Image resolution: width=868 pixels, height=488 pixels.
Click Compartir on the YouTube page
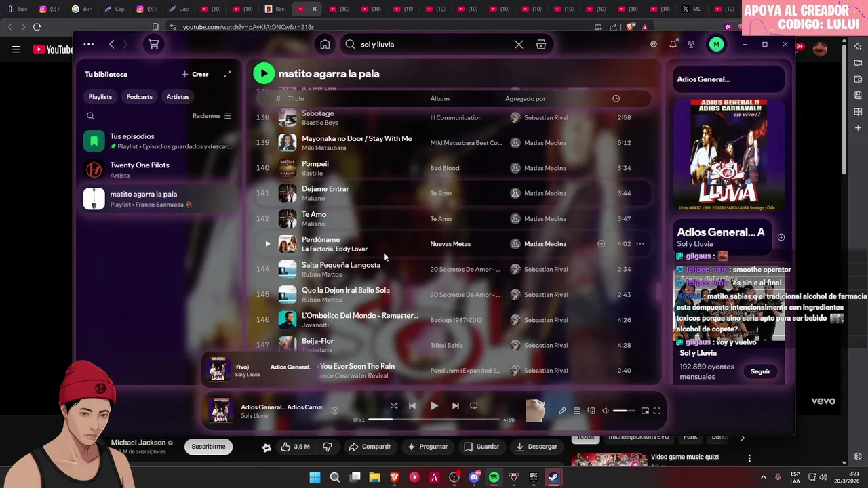[x=370, y=447]
